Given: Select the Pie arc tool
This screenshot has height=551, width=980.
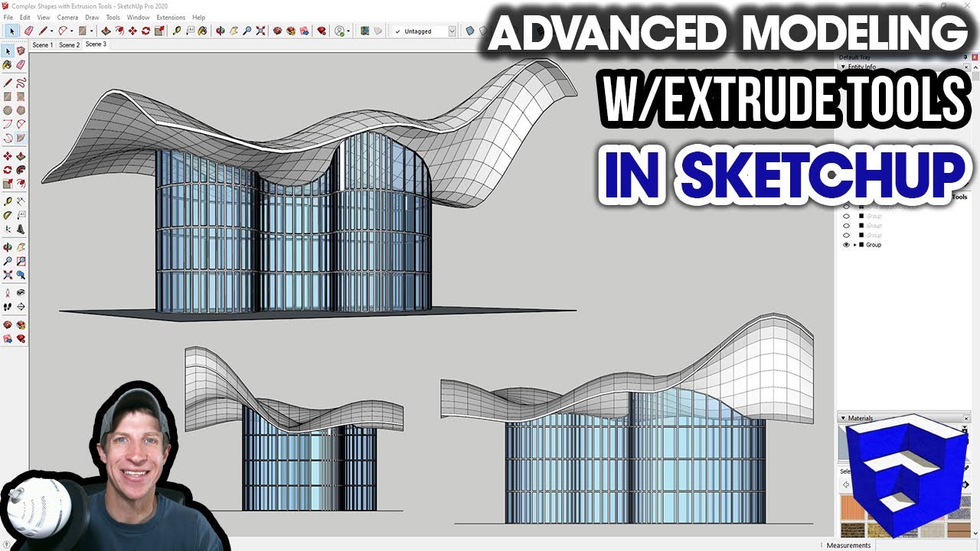Looking at the screenshot, I should tap(21, 139).
